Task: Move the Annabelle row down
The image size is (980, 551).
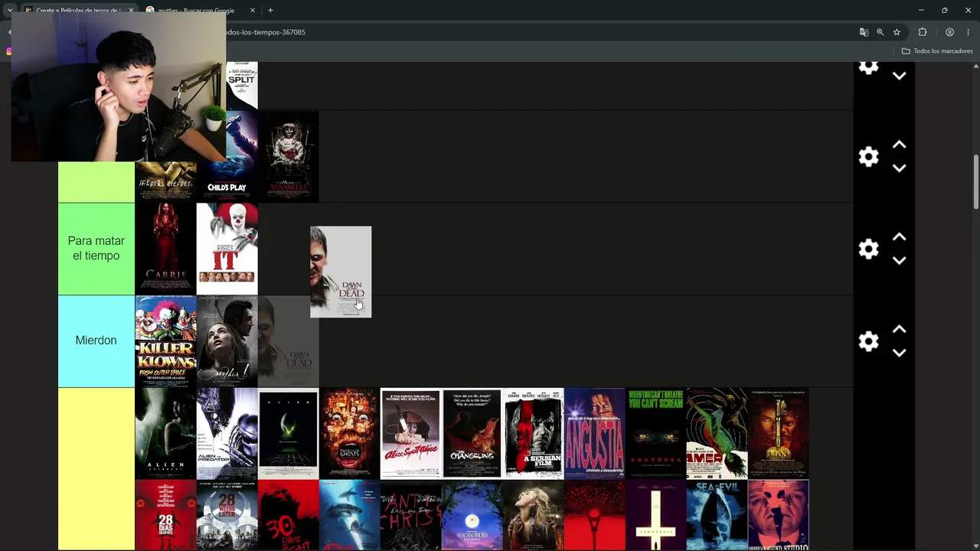Action: [900, 168]
